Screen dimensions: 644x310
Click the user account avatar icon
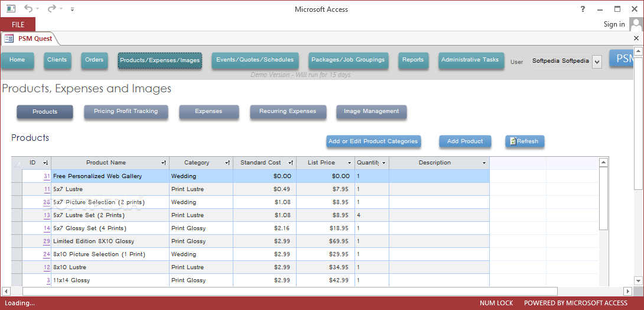tap(636, 24)
